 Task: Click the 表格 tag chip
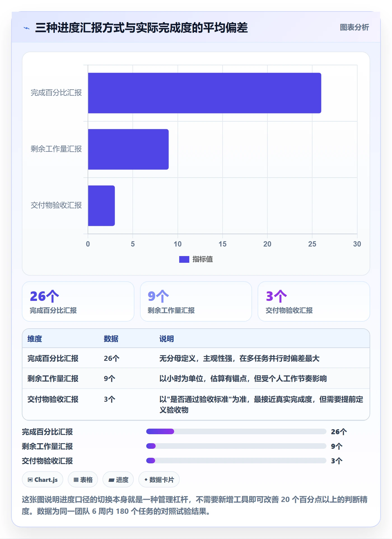pos(83,480)
